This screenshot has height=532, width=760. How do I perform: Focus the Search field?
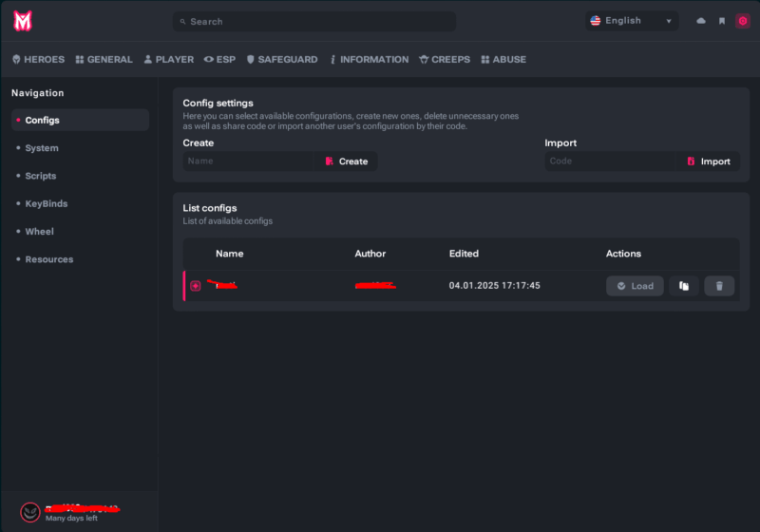pyautogui.click(x=314, y=21)
